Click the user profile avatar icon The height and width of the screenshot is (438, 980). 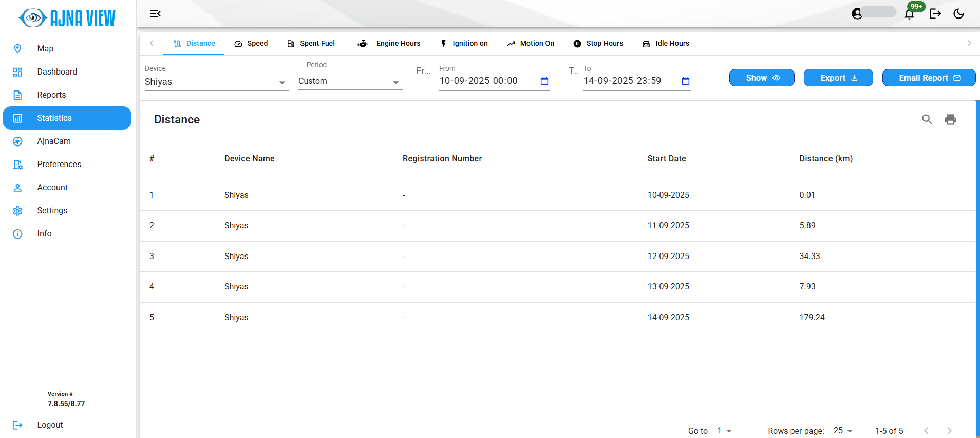coord(857,14)
